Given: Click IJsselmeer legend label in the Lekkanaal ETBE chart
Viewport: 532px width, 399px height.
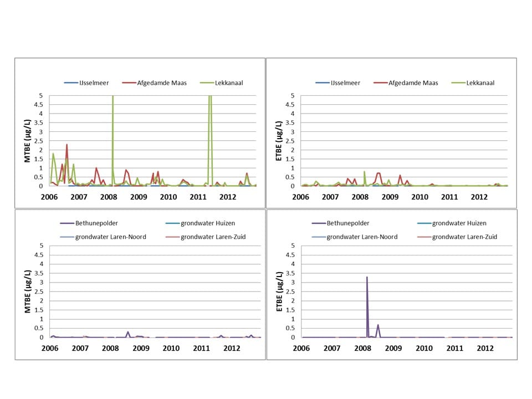Looking at the screenshot, I should [345, 83].
